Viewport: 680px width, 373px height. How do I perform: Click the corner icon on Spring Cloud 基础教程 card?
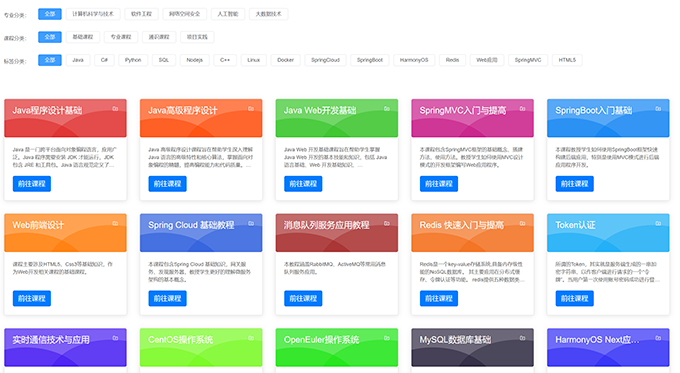point(251,223)
